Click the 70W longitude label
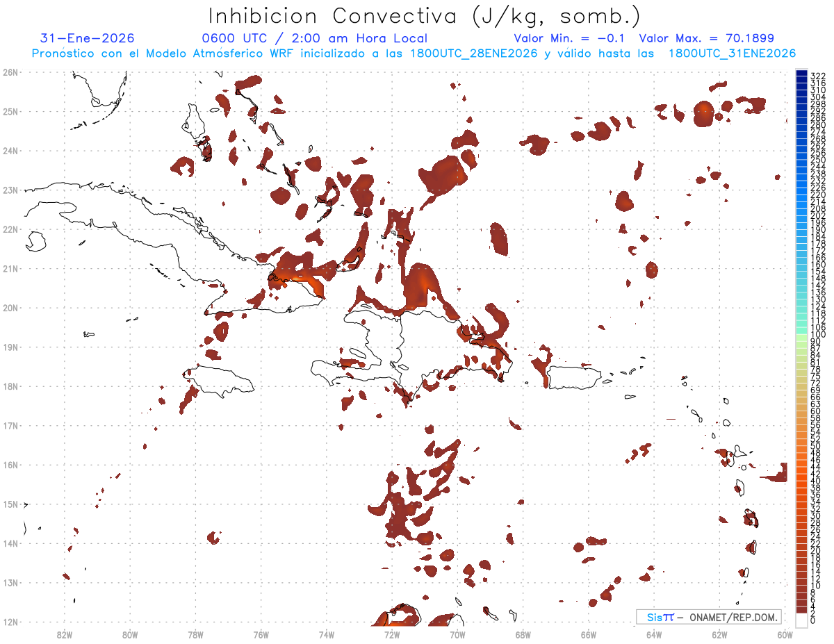 pyautogui.click(x=457, y=634)
